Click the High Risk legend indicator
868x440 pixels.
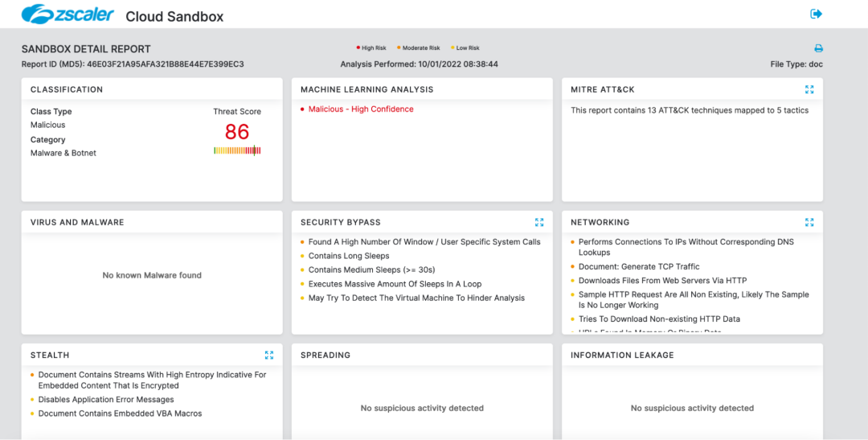coord(371,48)
